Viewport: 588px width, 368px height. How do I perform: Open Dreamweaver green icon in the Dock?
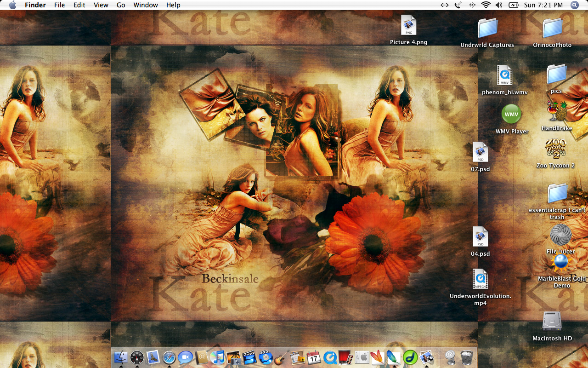coord(410,357)
